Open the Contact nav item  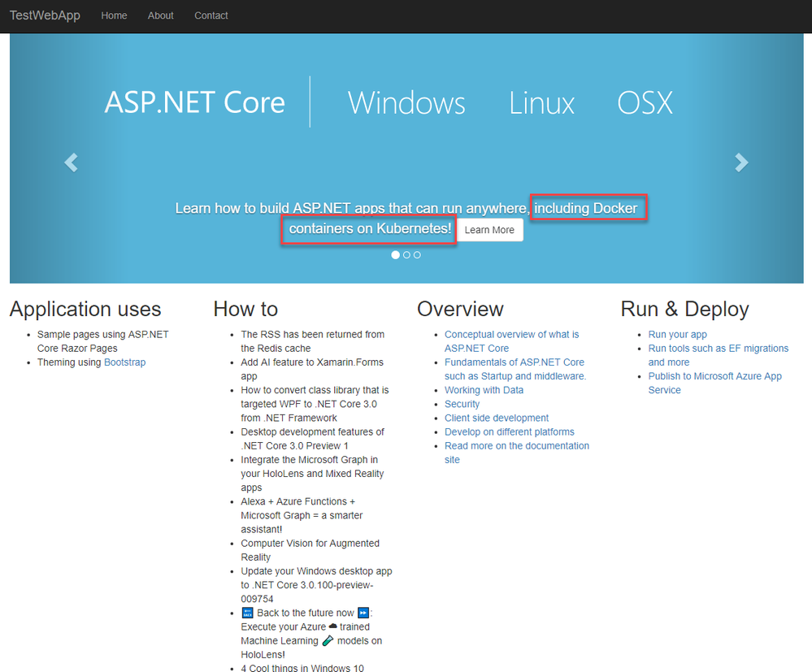[211, 15]
